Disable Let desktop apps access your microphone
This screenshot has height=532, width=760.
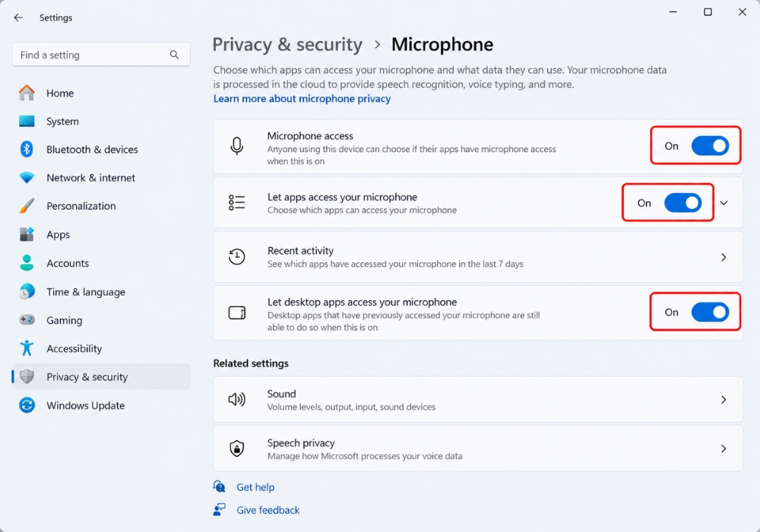click(x=710, y=312)
